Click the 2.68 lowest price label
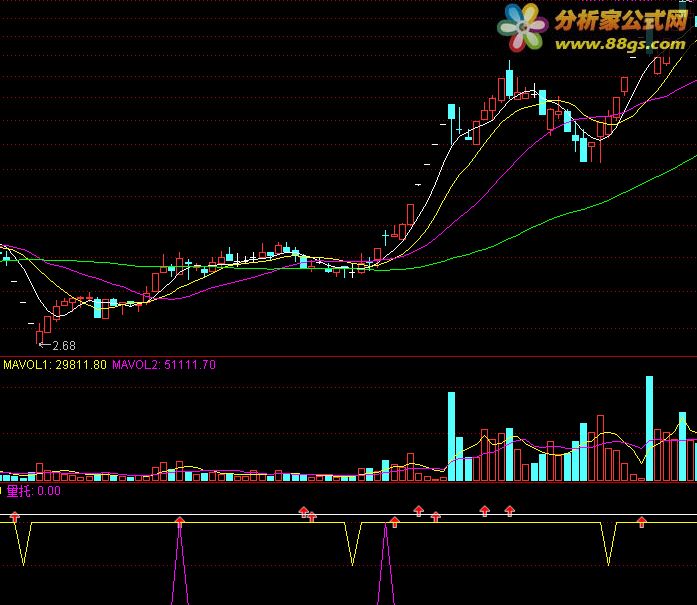 (x=64, y=345)
